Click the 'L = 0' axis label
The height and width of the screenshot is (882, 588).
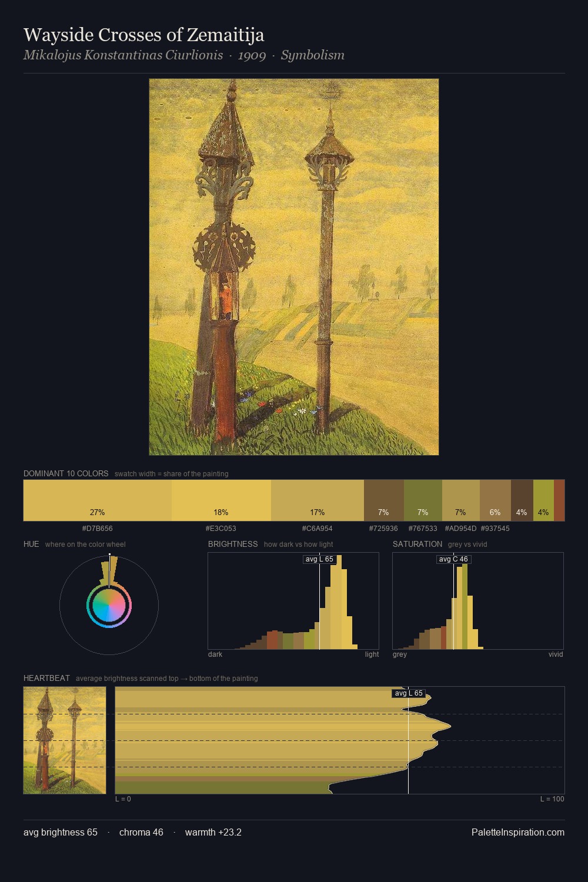pyautogui.click(x=123, y=799)
